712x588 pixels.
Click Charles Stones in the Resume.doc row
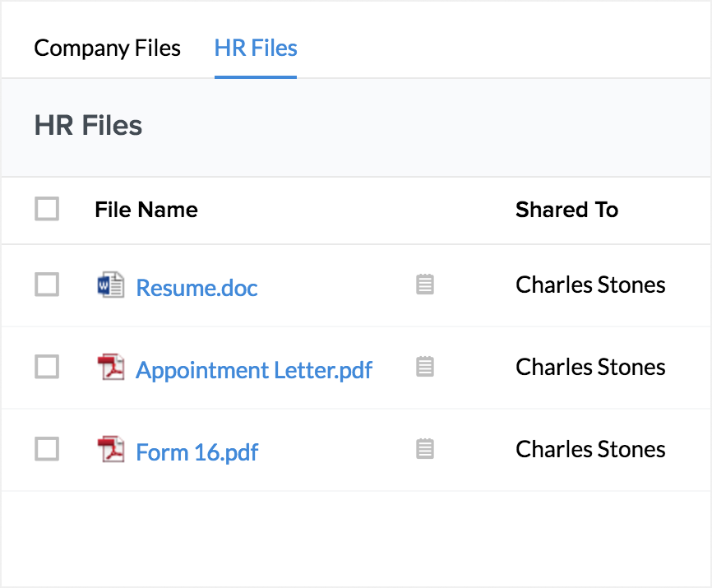[x=590, y=285]
